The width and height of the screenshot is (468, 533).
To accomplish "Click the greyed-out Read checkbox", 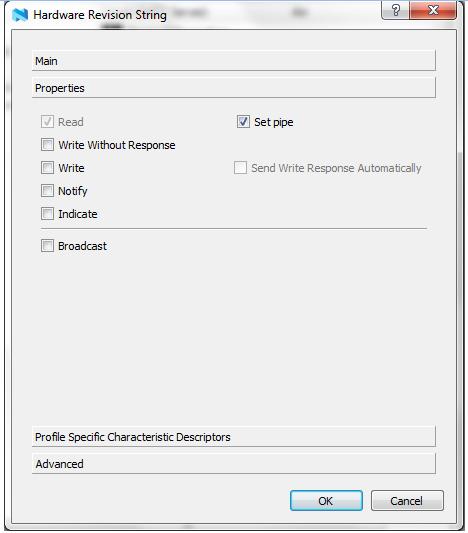I will click(x=47, y=122).
